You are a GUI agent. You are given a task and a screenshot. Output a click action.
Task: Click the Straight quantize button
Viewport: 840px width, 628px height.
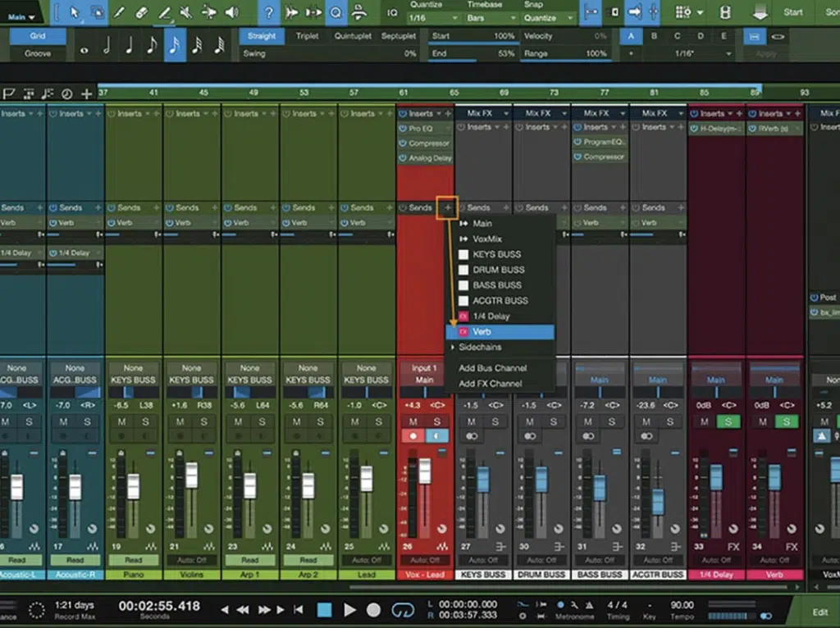[262, 36]
